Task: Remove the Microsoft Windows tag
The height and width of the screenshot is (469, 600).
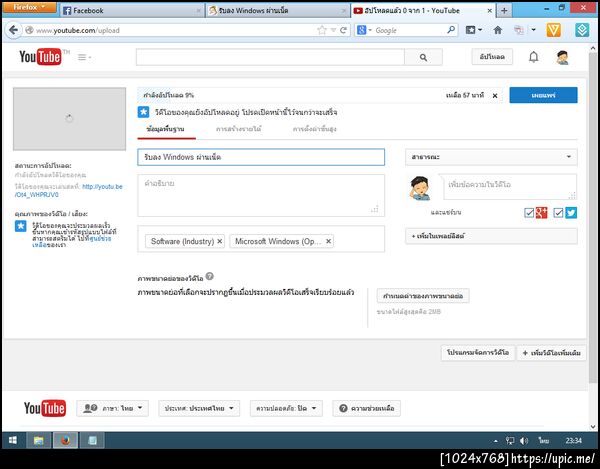Action: [328, 241]
